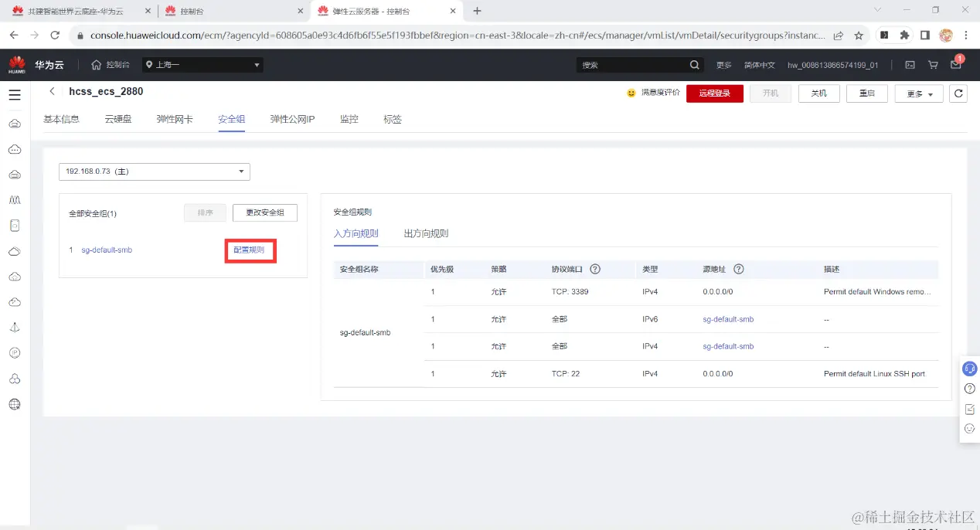Image resolution: width=980 pixels, height=530 pixels.
Task: Open a new browser tab
Action: tap(477, 11)
